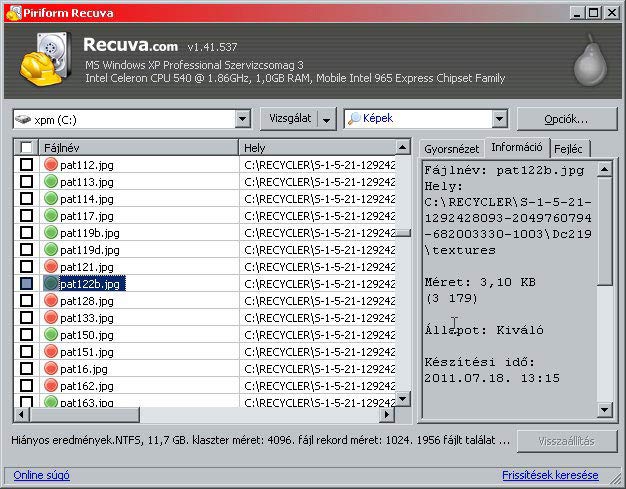This screenshot has width=626, height=489.
Task: Click the green status icon of pat113.jpg
Action: pos(51,182)
